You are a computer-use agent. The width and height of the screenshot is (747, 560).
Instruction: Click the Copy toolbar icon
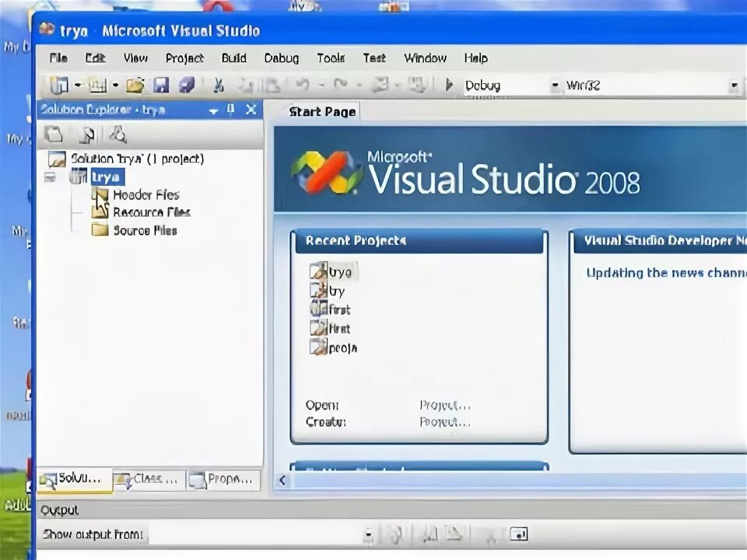click(x=247, y=86)
